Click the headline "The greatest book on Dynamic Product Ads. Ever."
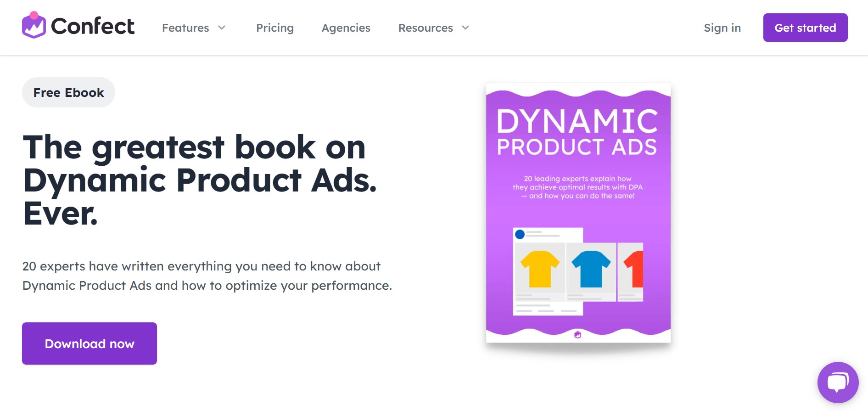 point(200,180)
